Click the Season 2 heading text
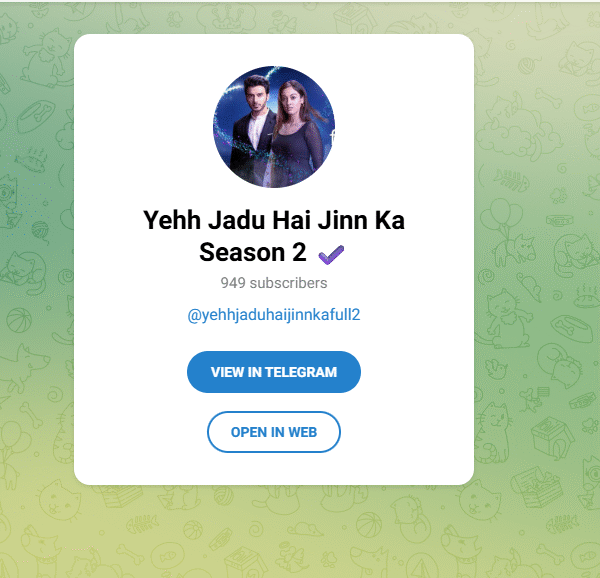The width and height of the screenshot is (600, 578). click(253, 252)
